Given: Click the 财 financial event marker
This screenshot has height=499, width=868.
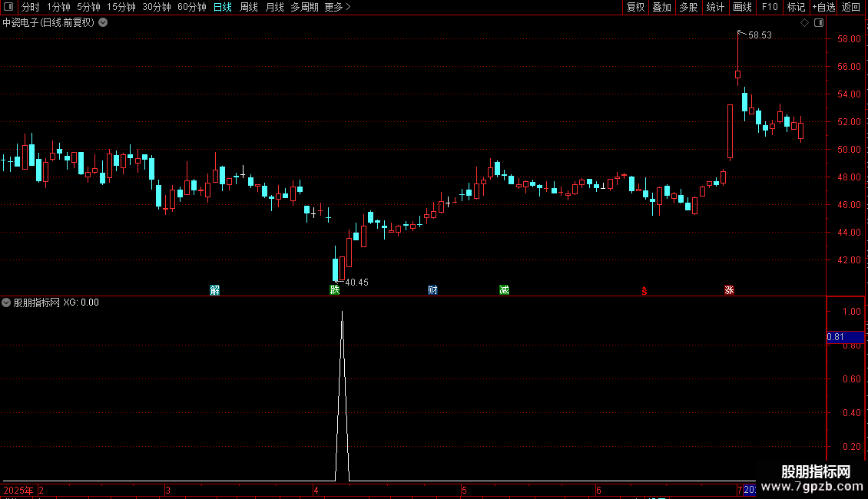Looking at the screenshot, I should coord(433,290).
